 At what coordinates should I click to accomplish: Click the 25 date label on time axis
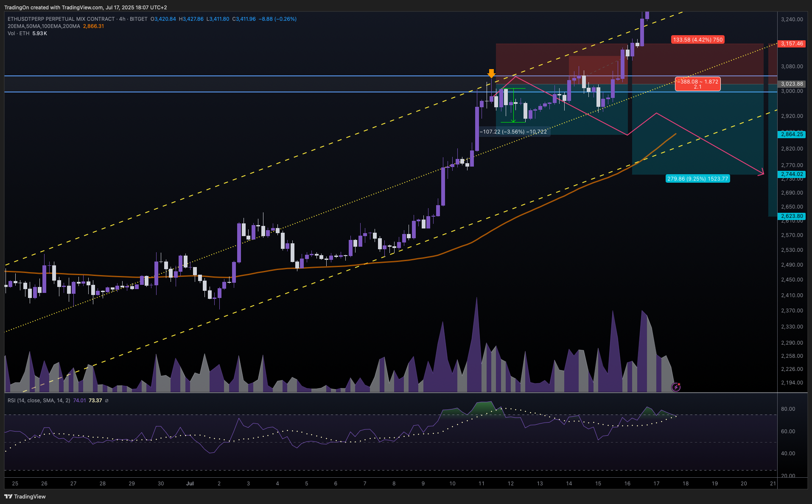tap(15, 484)
